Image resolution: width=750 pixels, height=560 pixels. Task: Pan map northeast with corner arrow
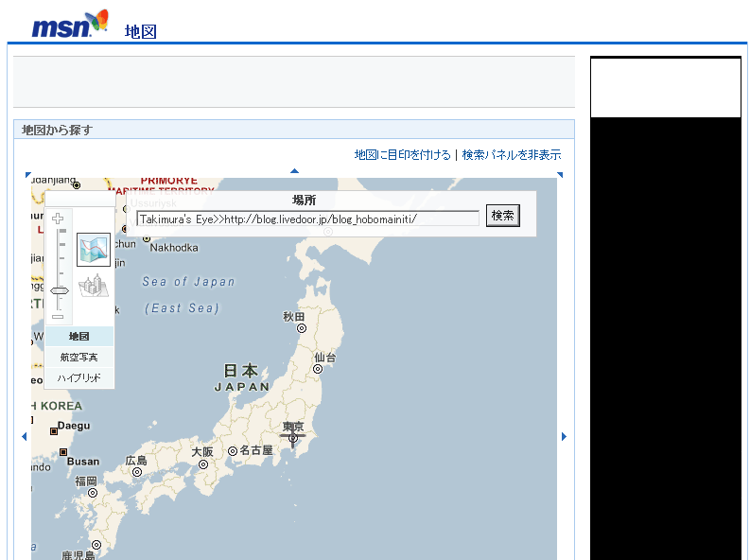coord(560,175)
